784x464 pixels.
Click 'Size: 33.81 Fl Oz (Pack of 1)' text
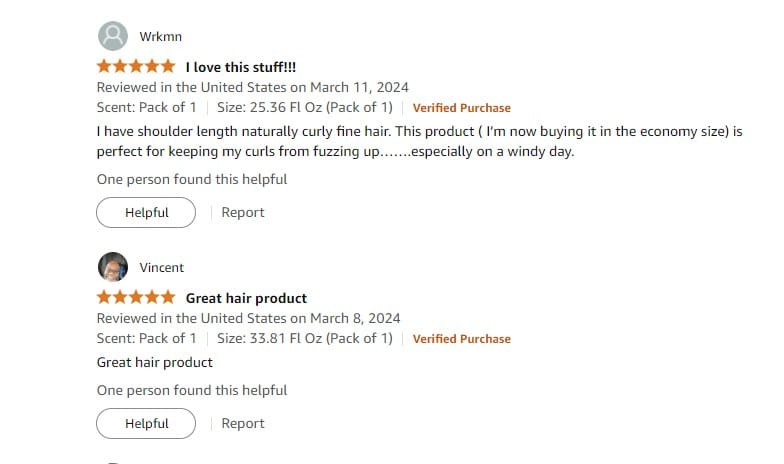point(305,338)
